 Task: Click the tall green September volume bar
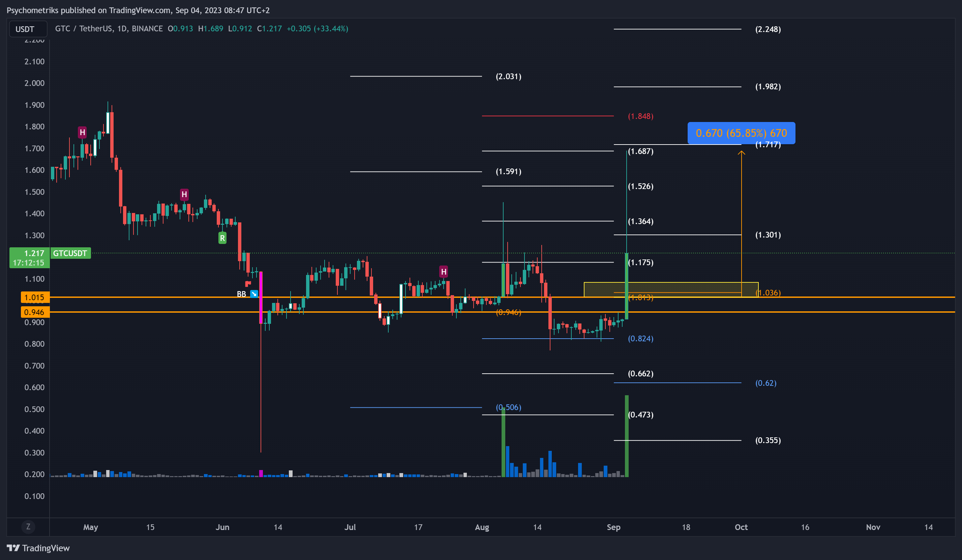pyautogui.click(x=626, y=436)
